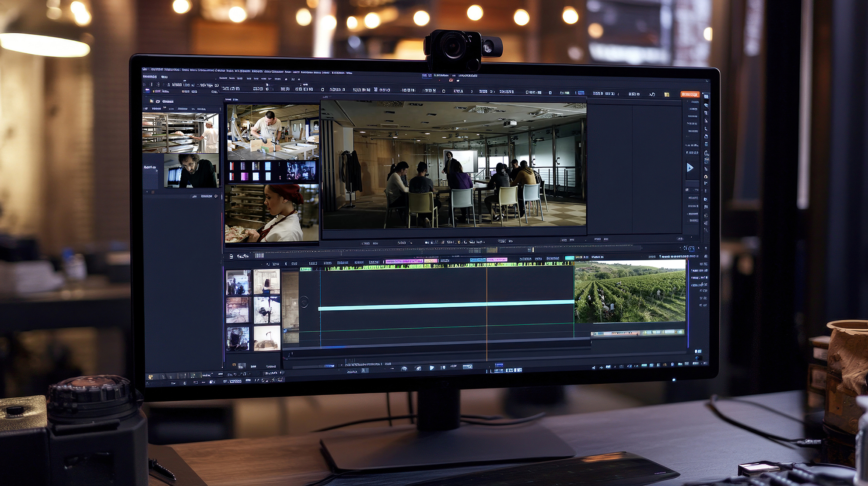
Task: Click the orange button in top-right toolbar
Action: pyautogui.click(x=689, y=94)
